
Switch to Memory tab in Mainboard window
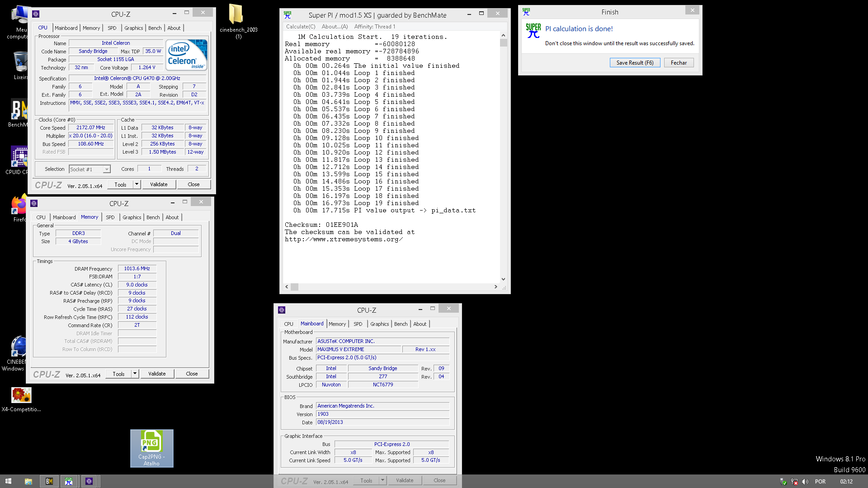pos(337,324)
